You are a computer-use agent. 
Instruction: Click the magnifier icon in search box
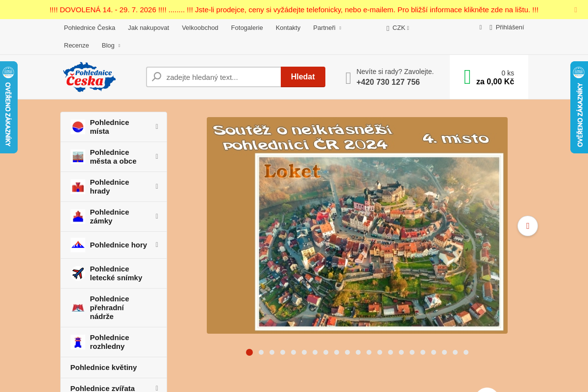(x=157, y=77)
